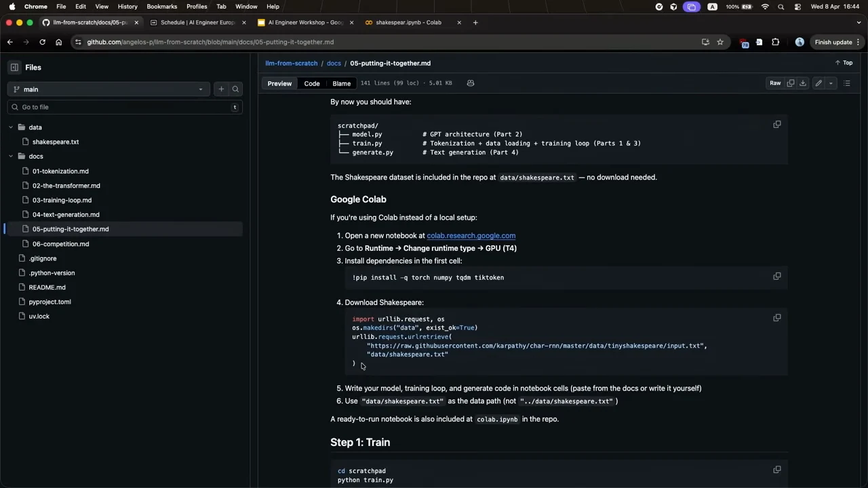Open the main branch selector dropdown

tap(108, 89)
